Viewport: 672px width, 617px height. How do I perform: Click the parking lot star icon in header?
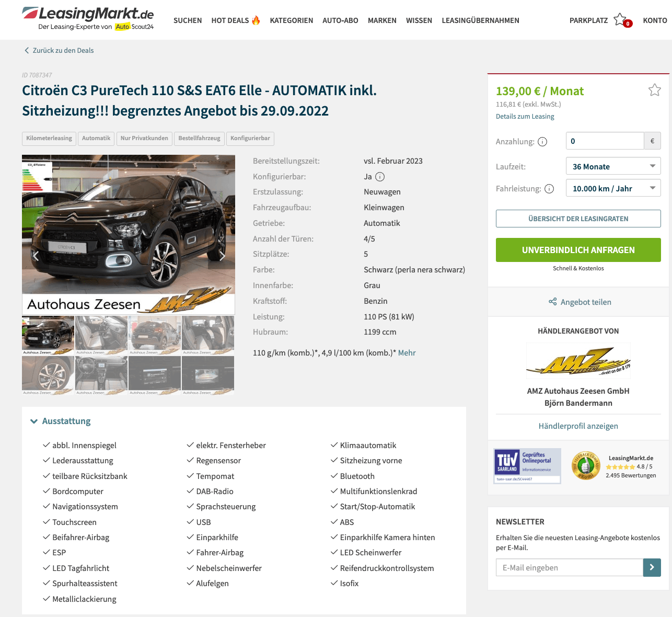[620, 19]
